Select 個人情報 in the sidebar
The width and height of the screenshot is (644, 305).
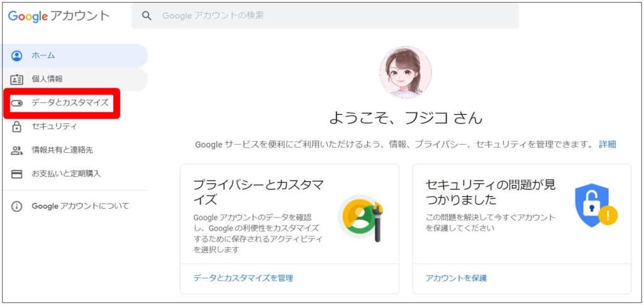pos(74,79)
